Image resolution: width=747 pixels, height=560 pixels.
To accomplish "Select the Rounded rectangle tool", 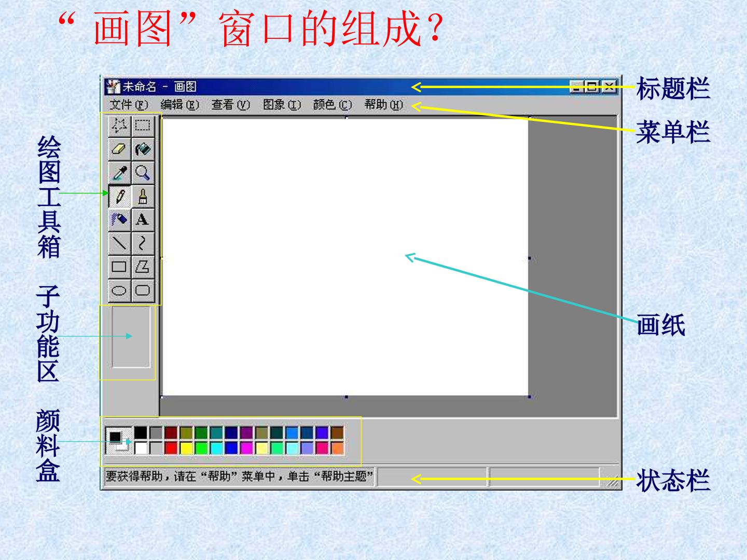I will point(143,290).
